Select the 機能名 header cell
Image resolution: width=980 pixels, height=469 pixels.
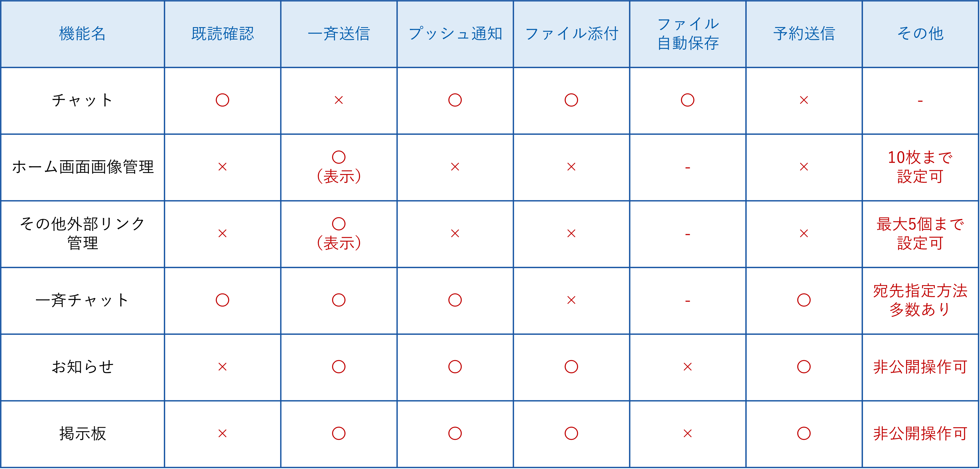[x=82, y=33]
